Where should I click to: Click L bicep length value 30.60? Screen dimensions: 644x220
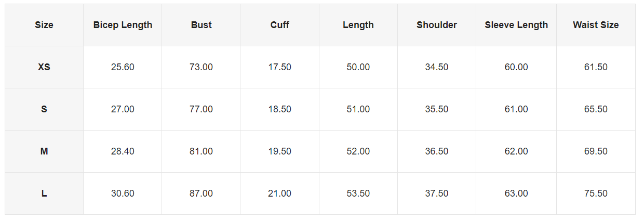pyautogui.click(x=123, y=193)
